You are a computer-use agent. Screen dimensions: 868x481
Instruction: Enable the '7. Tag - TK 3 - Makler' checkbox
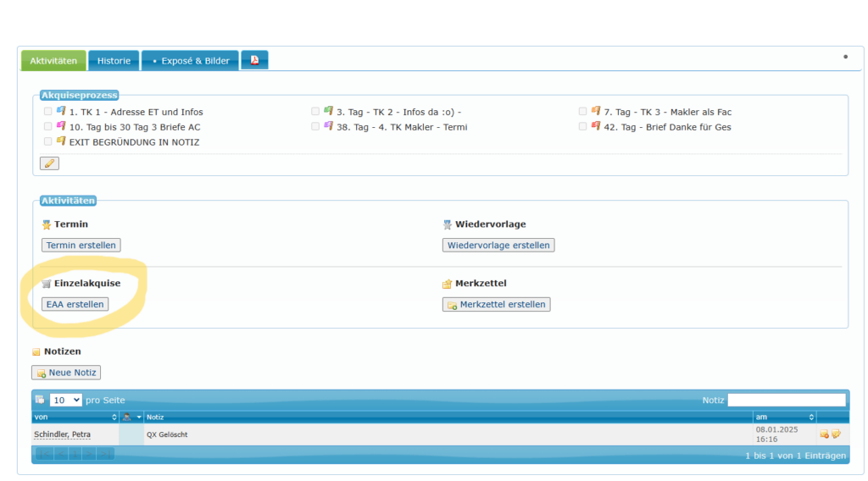[x=582, y=112]
